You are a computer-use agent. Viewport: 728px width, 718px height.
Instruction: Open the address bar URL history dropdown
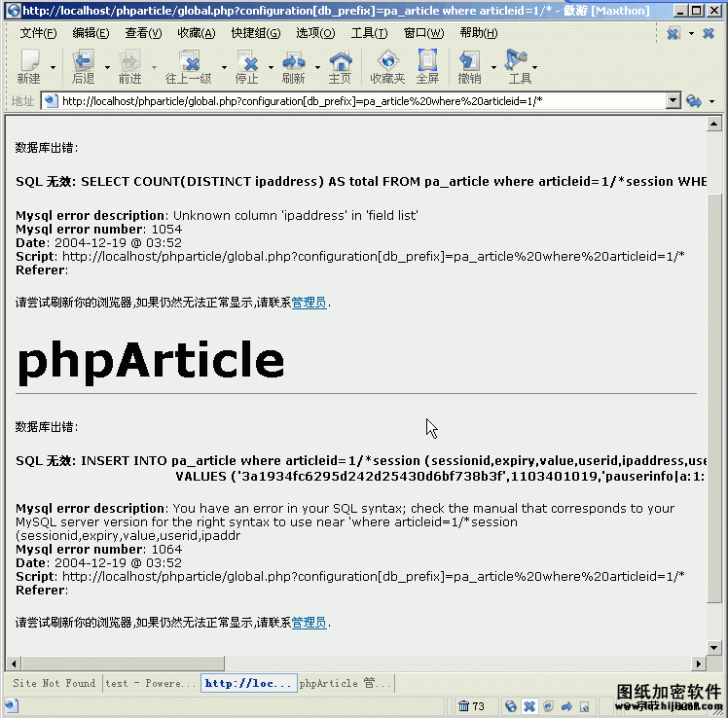coord(673,101)
